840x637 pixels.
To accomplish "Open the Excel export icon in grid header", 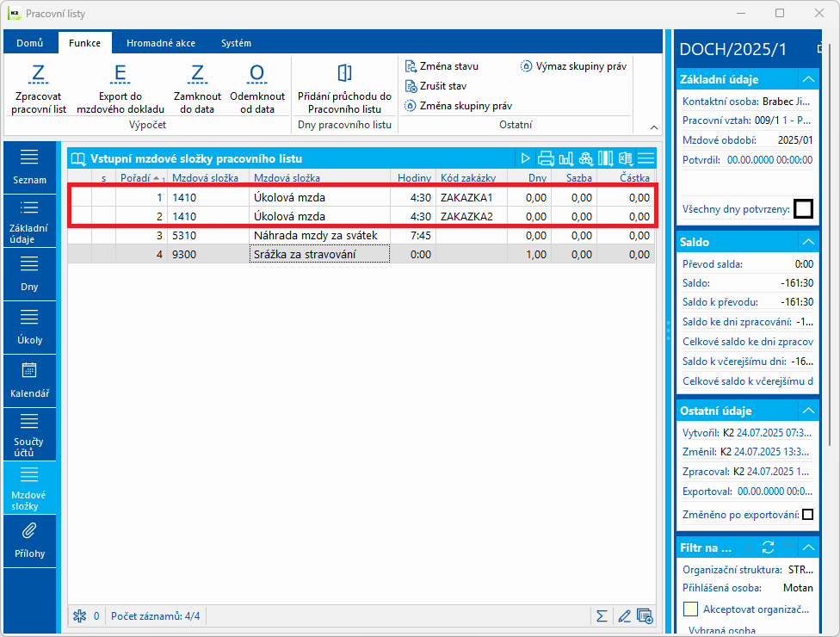I will click(625, 158).
